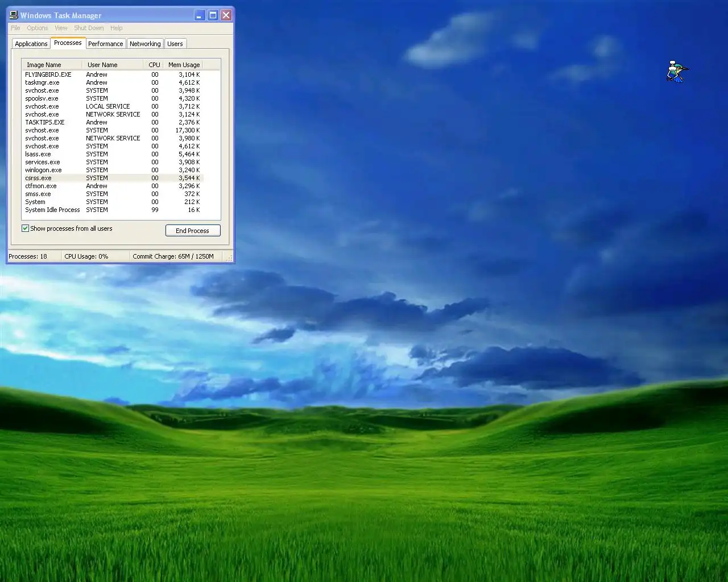Sort by Mem Usage column header
The image size is (728, 582).
183,65
